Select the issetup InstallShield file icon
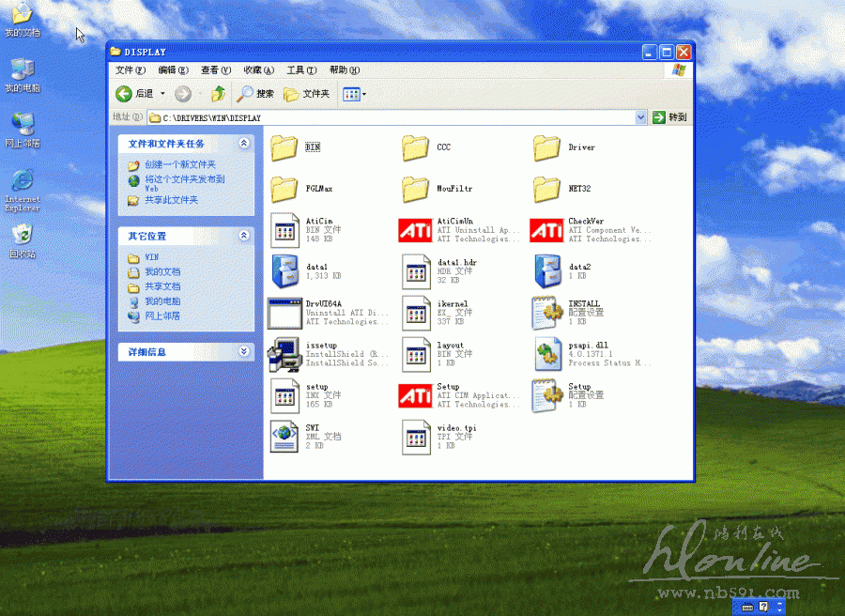 click(284, 354)
